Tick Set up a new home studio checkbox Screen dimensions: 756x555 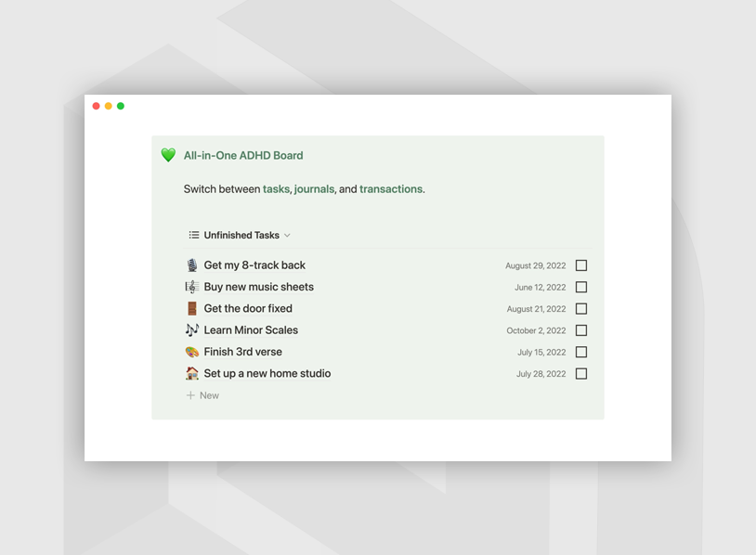(x=581, y=374)
